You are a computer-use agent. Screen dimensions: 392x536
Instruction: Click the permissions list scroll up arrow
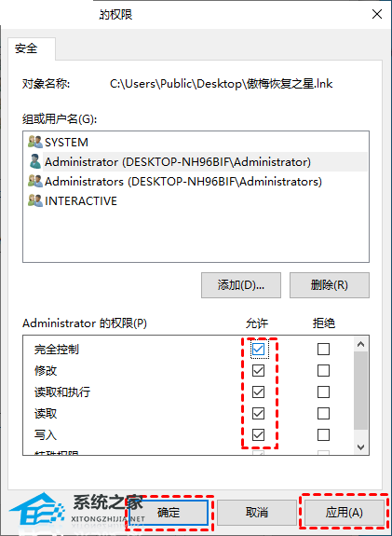click(x=361, y=344)
